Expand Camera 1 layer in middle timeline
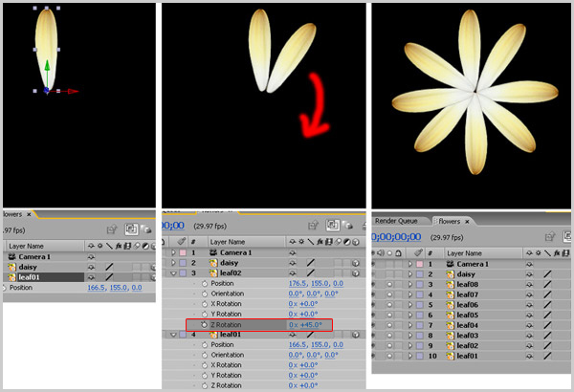 173,252
